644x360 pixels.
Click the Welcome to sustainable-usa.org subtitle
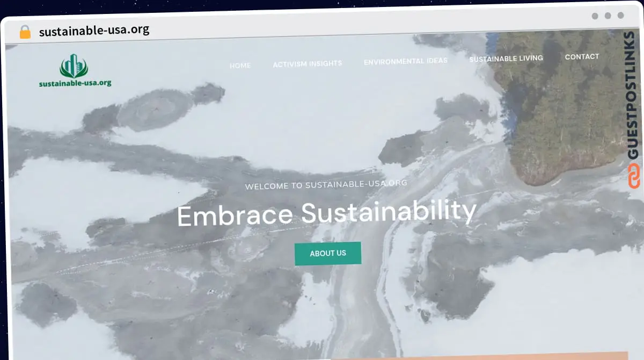coord(326,185)
